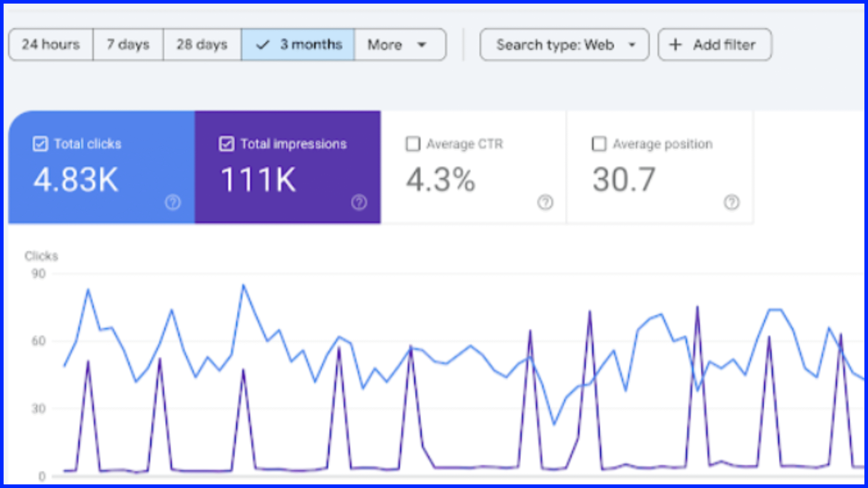Click the 30.7 Average position value card
This screenshot has height=488, width=868.
click(x=624, y=180)
